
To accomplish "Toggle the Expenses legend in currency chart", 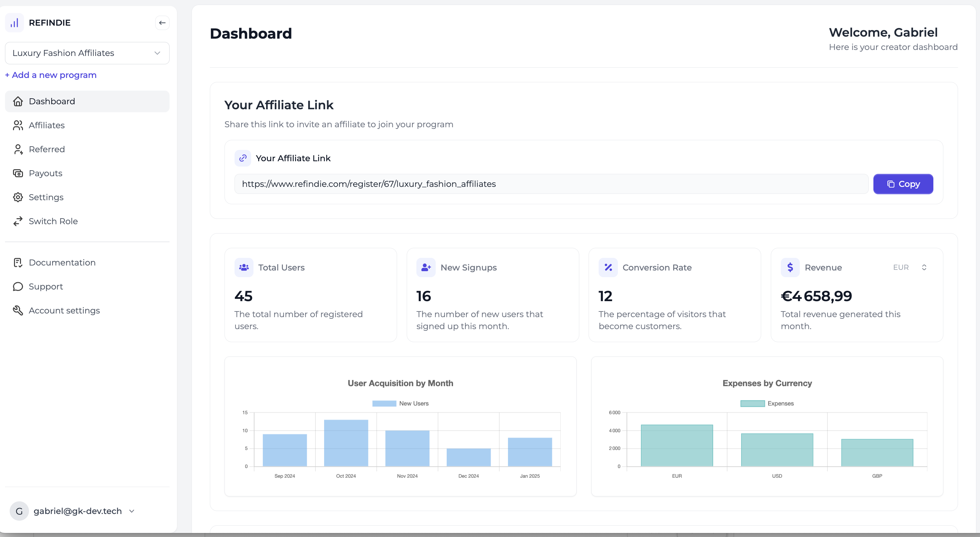I will pyautogui.click(x=767, y=403).
